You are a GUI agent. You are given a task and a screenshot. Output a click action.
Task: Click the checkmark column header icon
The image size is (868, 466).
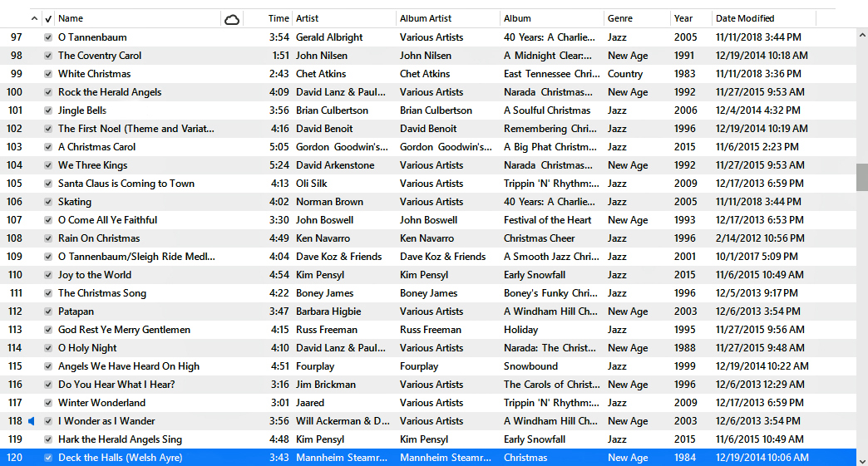click(x=48, y=18)
